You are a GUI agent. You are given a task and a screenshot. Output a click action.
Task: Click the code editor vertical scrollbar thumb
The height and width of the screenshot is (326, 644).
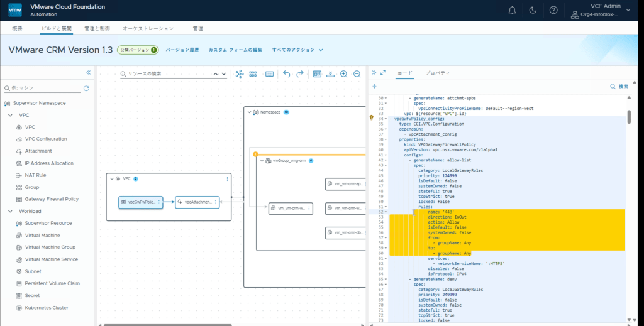[x=629, y=117]
